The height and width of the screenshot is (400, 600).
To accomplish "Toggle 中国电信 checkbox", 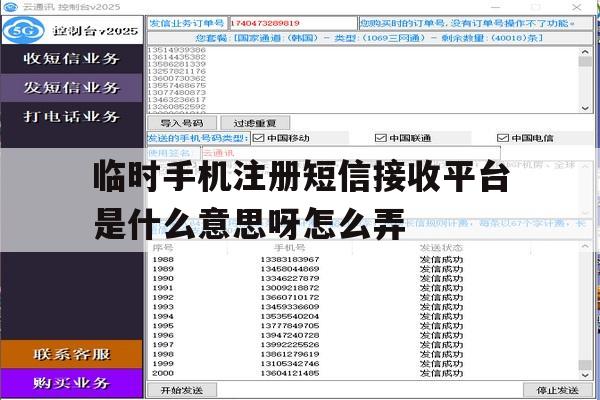I will tap(502, 138).
